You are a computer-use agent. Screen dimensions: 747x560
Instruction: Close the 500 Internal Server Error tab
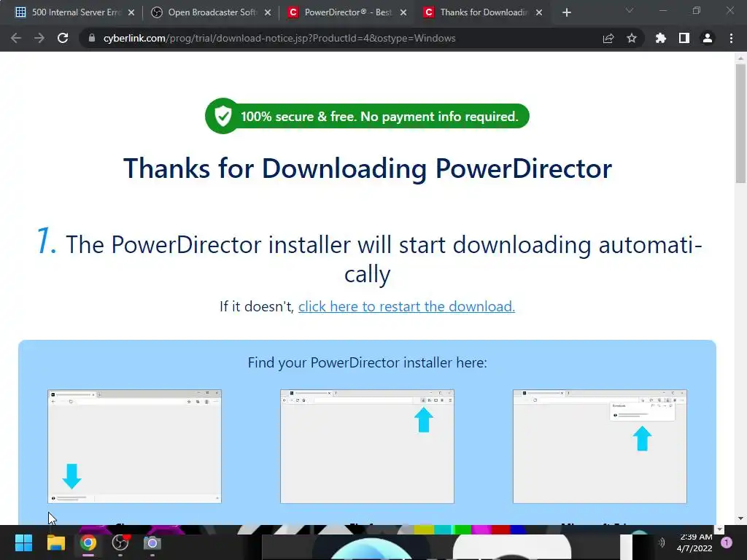pyautogui.click(x=131, y=12)
